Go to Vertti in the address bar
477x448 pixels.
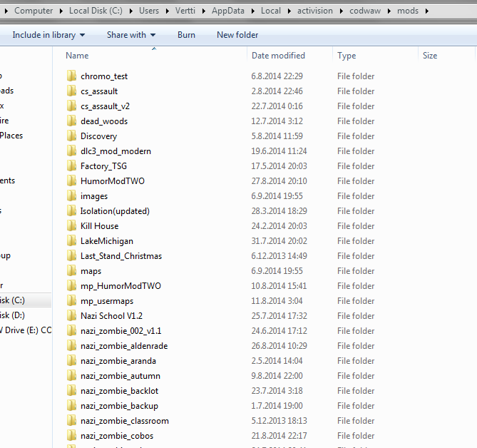pyautogui.click(x=185, y=11)
